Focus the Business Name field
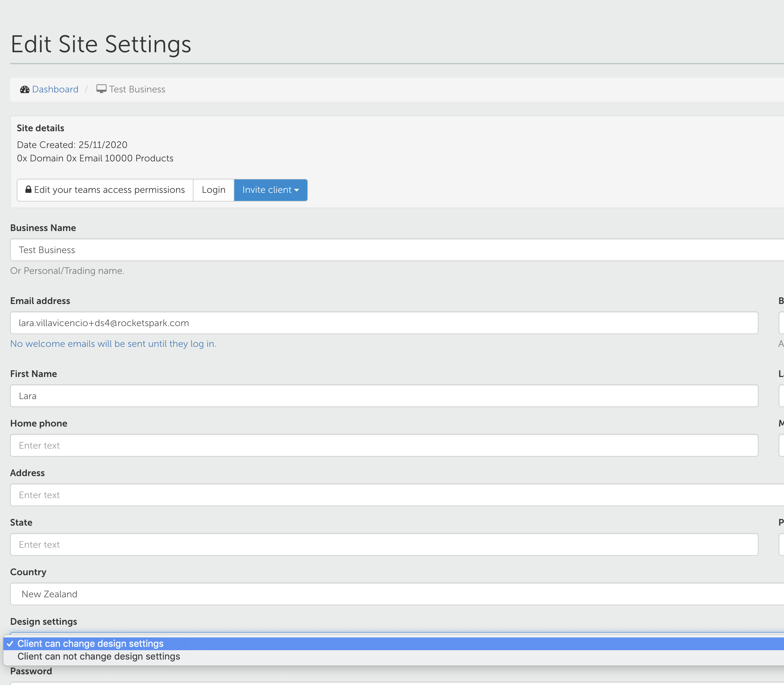 click(397, 250)
